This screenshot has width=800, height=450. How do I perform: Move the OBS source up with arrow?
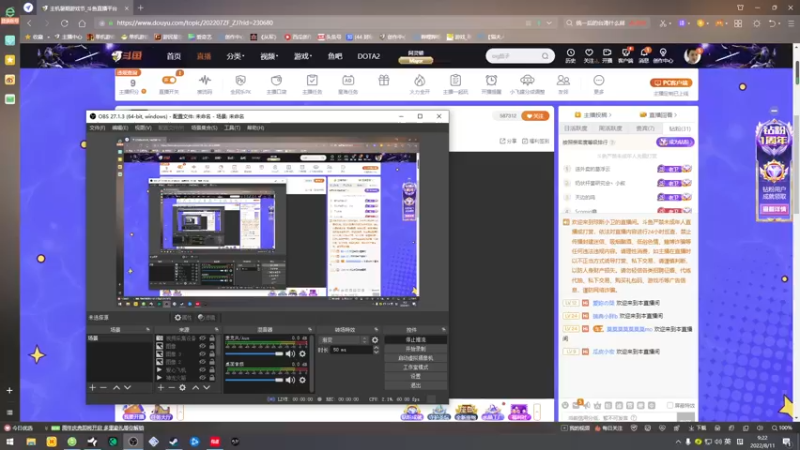pyautogui.click(x=195, y=388)
